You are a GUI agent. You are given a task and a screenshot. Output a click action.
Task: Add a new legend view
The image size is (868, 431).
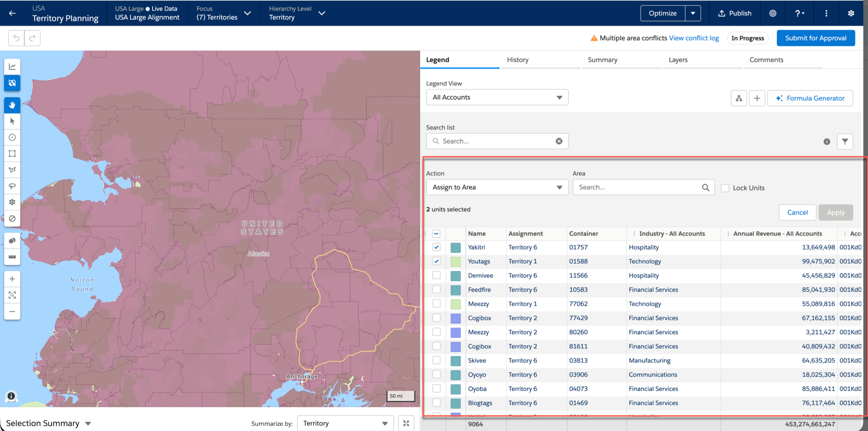click(x=757, y=98)
